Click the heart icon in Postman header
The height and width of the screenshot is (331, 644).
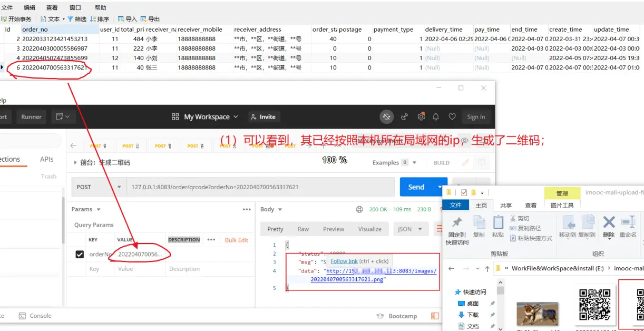click(x=452, y=116)
